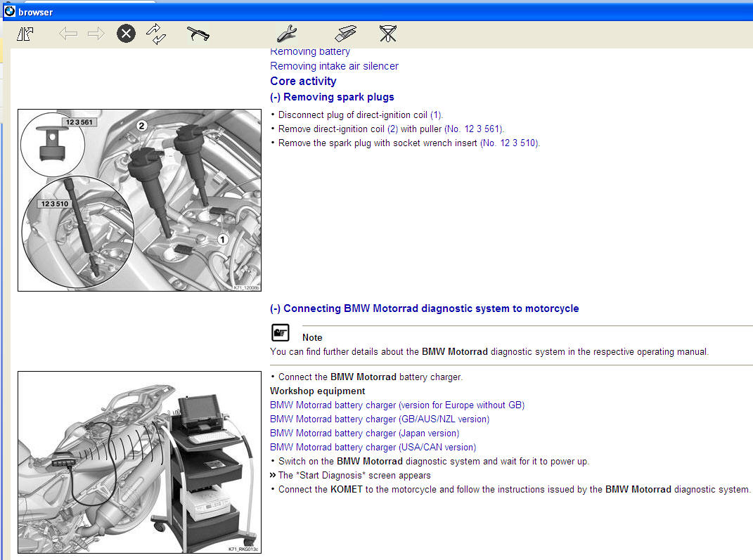Screen dimensions: 753x560
Task: Click the crossed-out bin icon
Action: point(387,34)
